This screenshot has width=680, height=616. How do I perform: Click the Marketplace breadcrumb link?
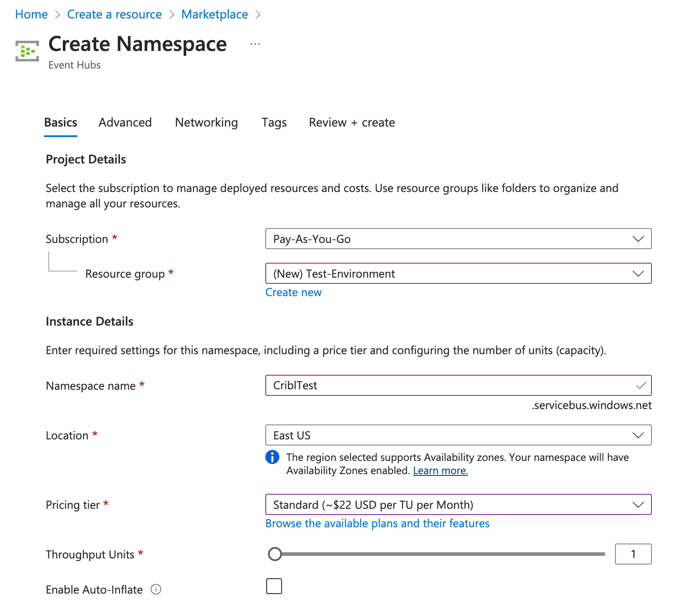(x=214, y=14)
